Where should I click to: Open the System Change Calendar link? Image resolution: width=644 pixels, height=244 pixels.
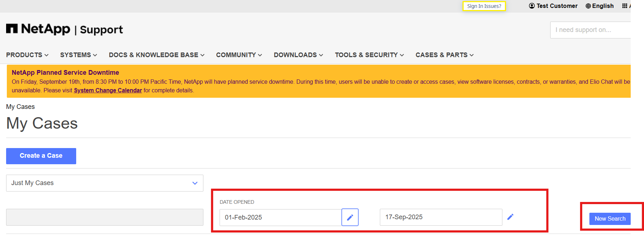point(108,91)
